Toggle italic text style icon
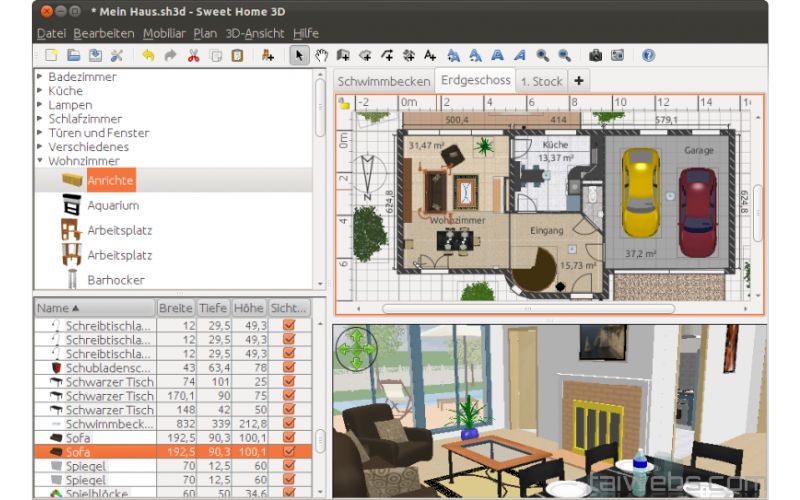This screenshot has width=800, height=500. 519,56
